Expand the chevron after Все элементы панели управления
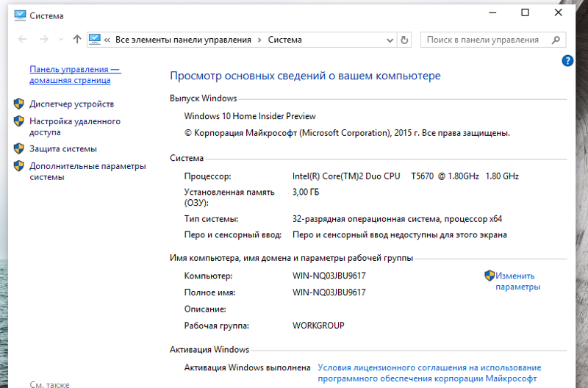Image resolution: width=588 pixels, height=388 pixels. [x=259, y=40]
